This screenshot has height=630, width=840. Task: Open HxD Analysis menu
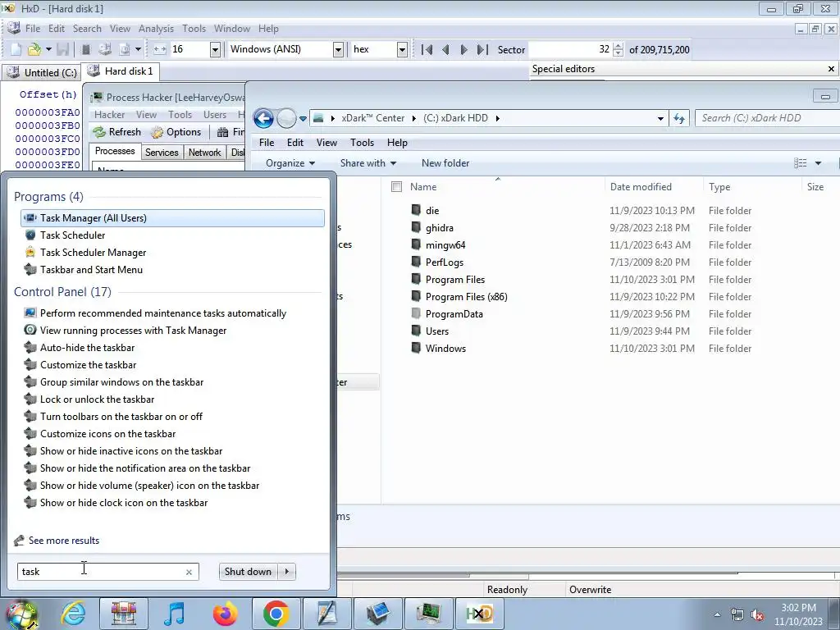point(156,29)
